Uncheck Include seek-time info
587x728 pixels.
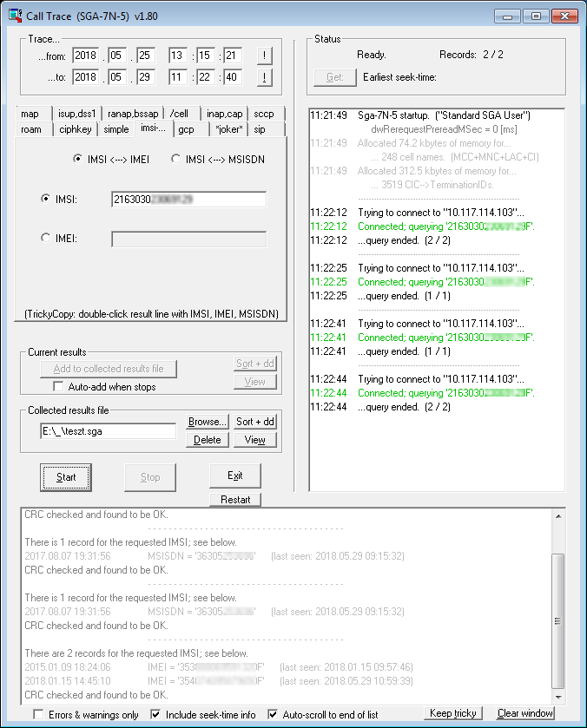[155, 714]
